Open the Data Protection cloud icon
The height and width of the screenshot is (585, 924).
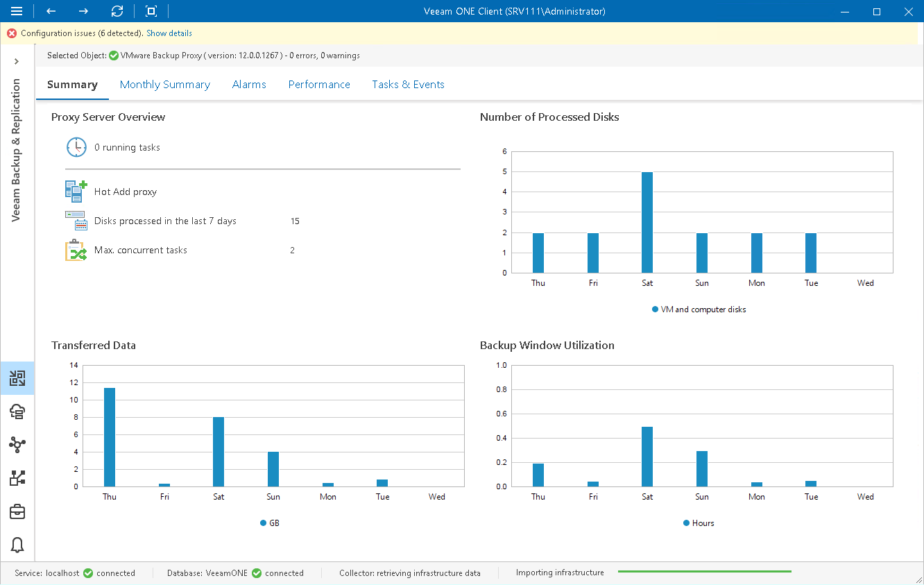17,412
